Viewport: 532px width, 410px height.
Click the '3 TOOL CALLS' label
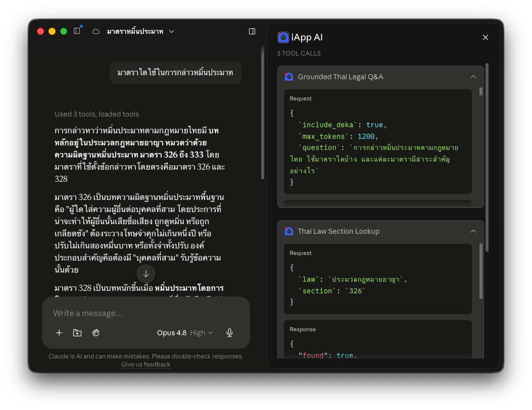tap(299, 53)
